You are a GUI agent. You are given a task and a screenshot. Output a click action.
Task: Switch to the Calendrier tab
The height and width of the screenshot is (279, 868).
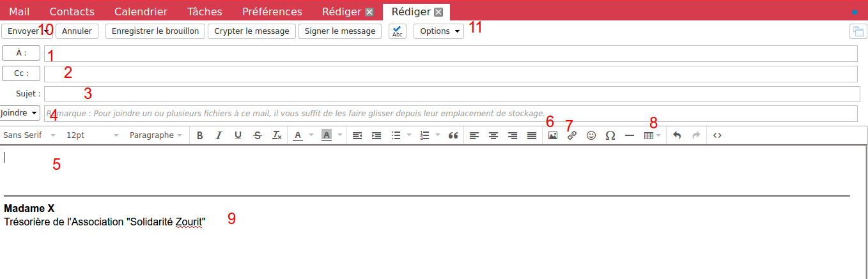(x=141, y=11)
